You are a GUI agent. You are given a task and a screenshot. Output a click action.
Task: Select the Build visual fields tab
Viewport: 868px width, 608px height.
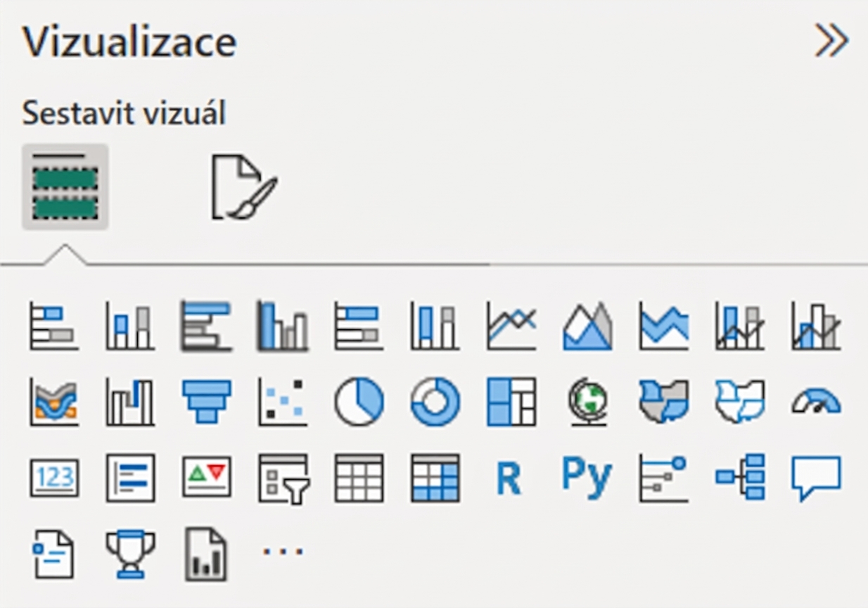click(65, 186)
